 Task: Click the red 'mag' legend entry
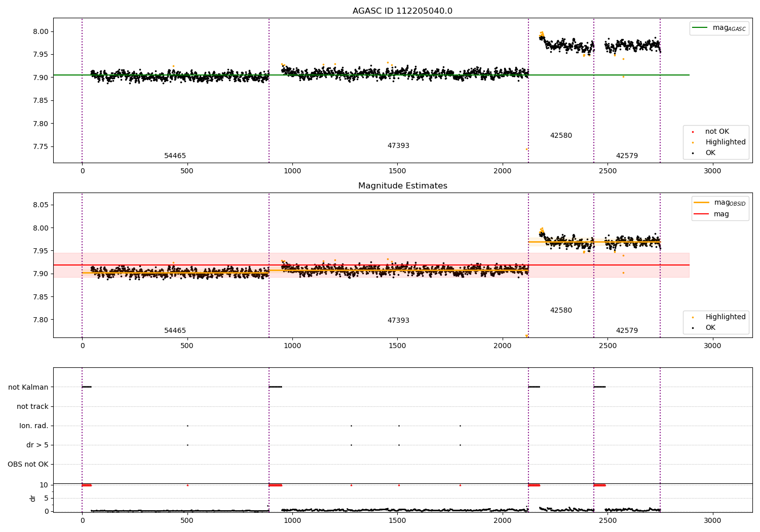pyautogui.click(x=711, y=214)
